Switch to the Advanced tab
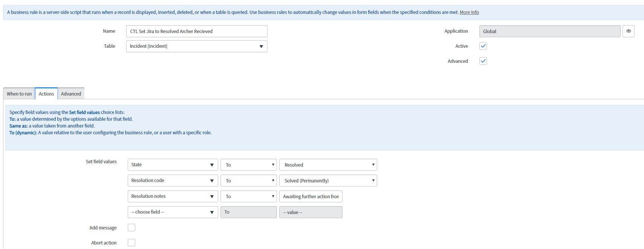 pyautogui.click(x=71, y=94)
